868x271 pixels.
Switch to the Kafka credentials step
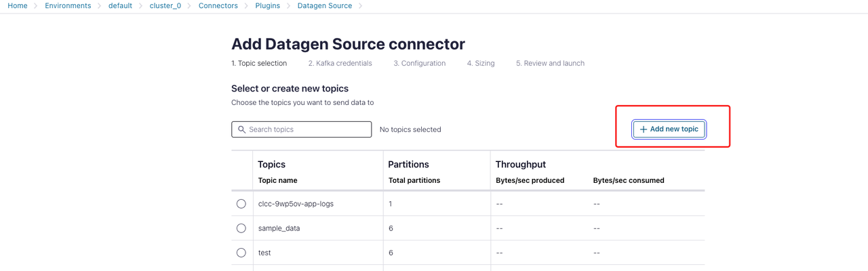pyautogui.click(x=340, y=63)
